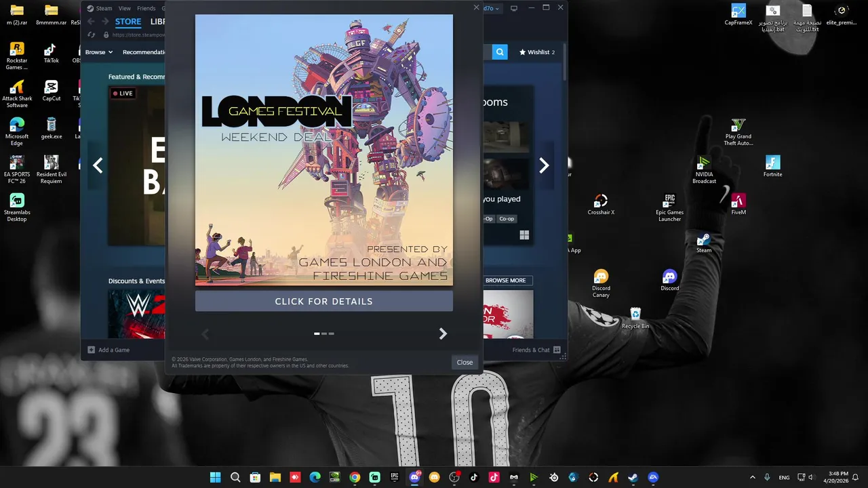The image size is (868, 488).
Task: Toggle Steam Big Picture mode monitor icon
Action: click(x=514, y=8)
